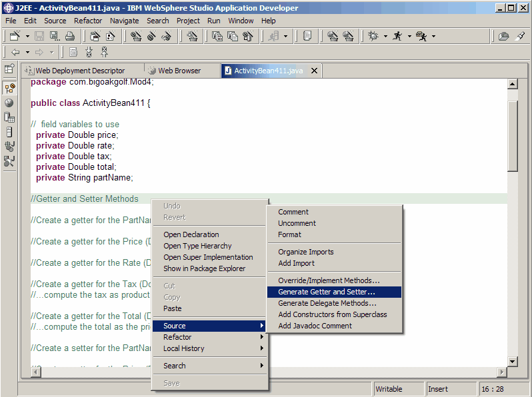Expand the Refactor submenu in the context menu
The image size is (532, 397).
209,337
